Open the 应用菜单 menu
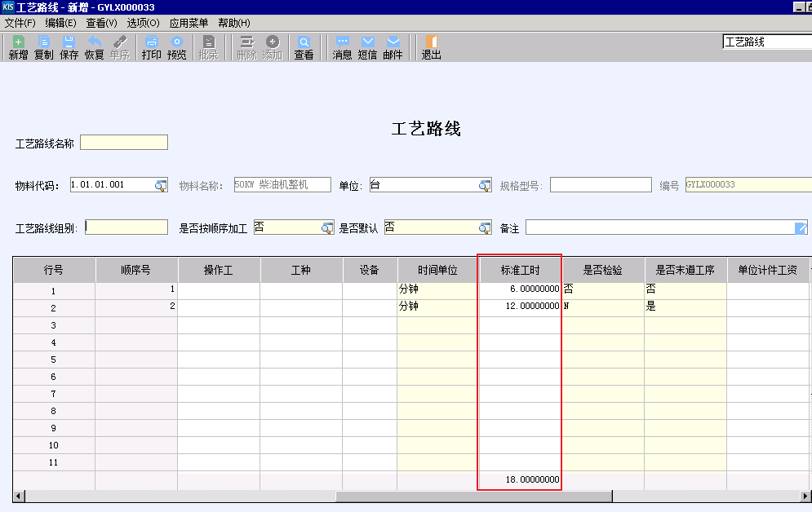812x512 pixels. pos(189,23)
